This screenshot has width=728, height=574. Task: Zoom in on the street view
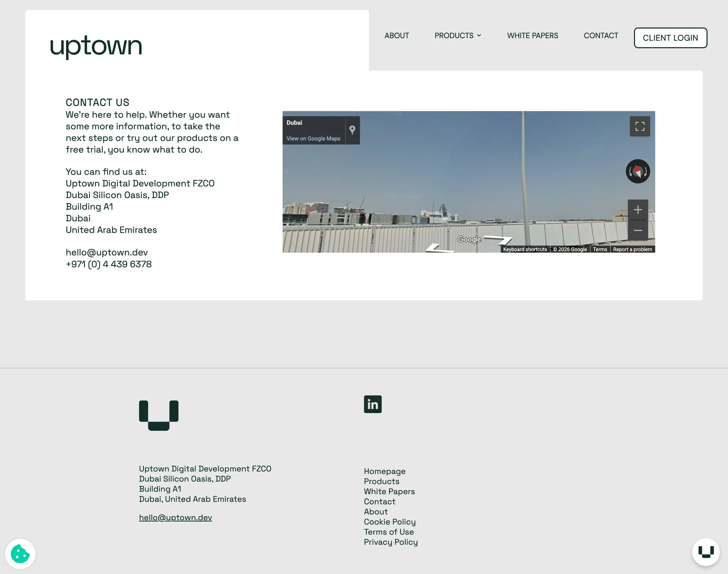pyautogui.click(x=638, y=210)
